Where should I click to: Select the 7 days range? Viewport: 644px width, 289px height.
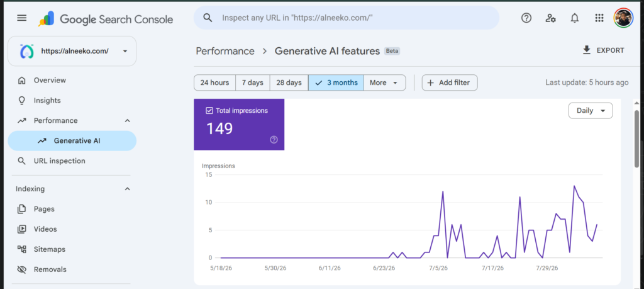coord(253,82)
